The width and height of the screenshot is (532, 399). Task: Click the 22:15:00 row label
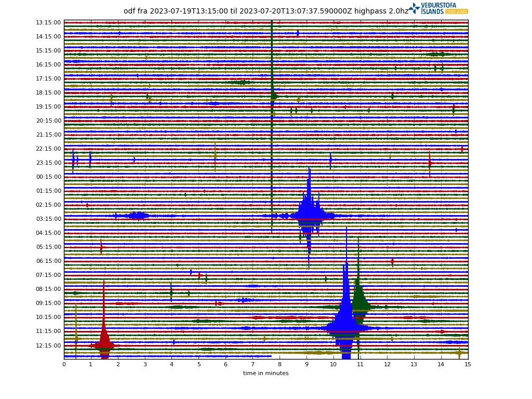(48, 149)
